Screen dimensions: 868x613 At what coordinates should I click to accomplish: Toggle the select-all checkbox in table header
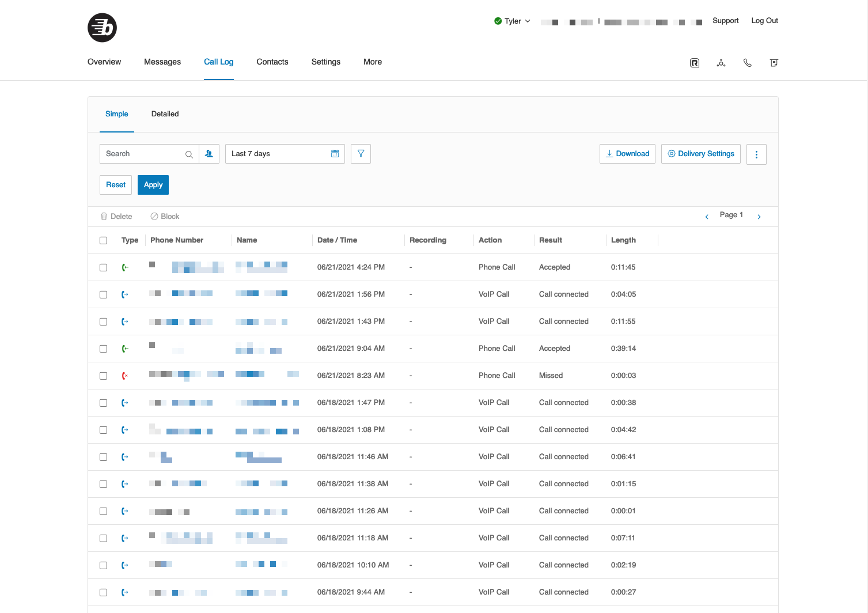[104, 240]
